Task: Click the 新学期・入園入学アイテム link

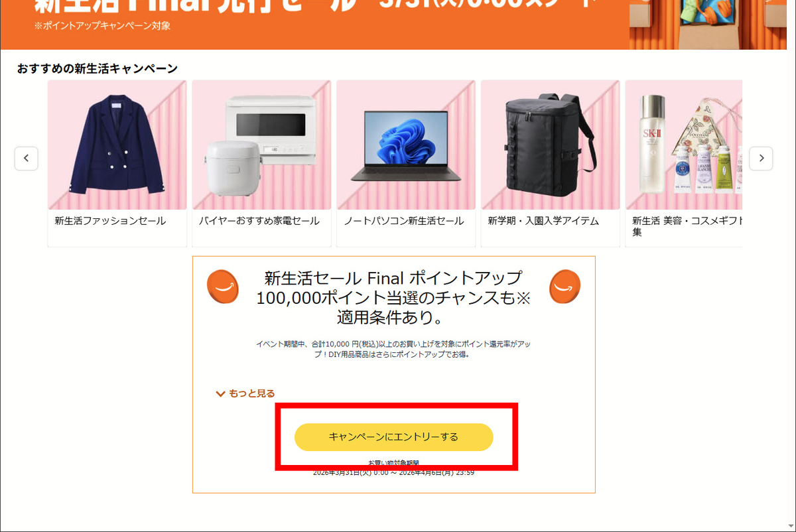Action: (x=543, y=221)
